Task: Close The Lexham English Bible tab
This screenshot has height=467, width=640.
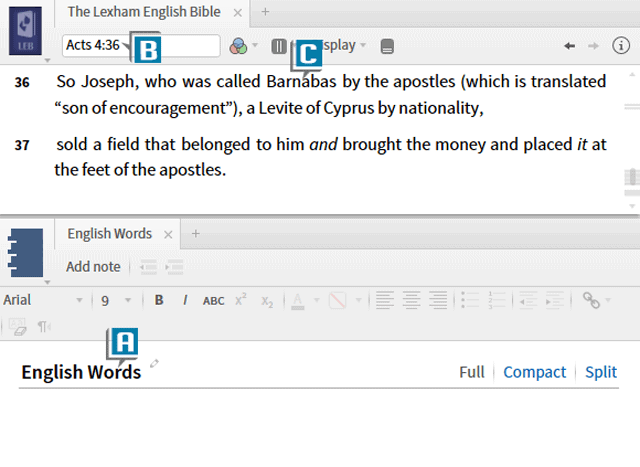Action: pyautogui.click(x=238, y=13)
